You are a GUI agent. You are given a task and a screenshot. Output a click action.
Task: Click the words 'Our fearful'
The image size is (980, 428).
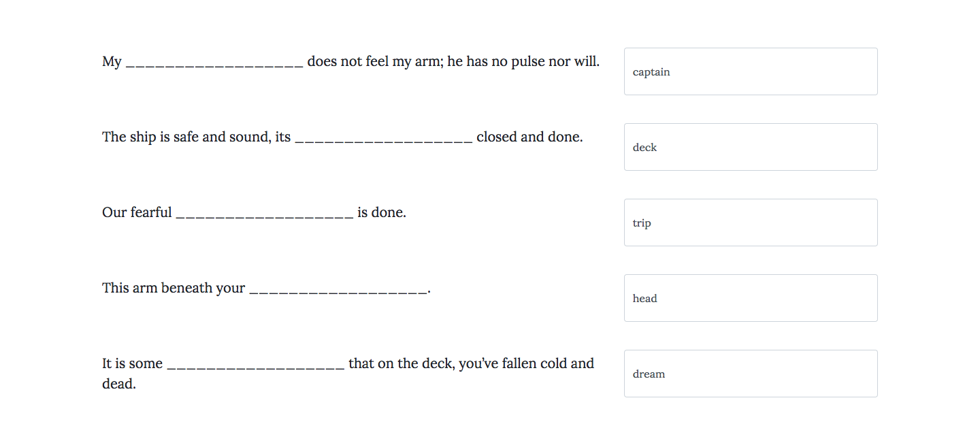coord(137,212)
